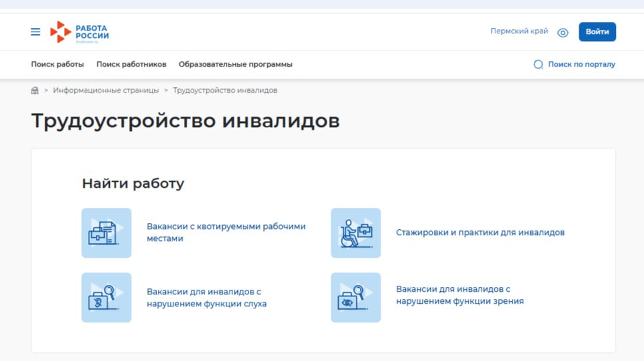
Task: Go home via breadcrumb house icon
Action: pyautogui.click(x=35, y=91)
